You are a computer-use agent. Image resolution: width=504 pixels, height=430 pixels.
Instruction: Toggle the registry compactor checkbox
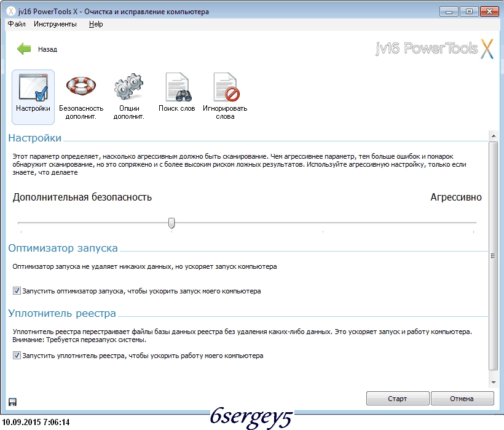point(17,356)
